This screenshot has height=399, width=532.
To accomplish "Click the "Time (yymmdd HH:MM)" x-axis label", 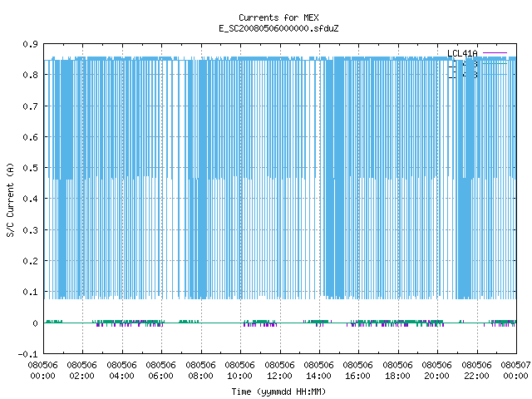I will (278, 392).
